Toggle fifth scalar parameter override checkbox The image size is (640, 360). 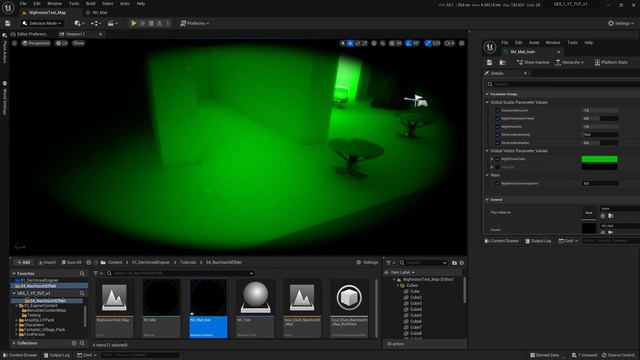pyautogui.click(x=497, y=143)
